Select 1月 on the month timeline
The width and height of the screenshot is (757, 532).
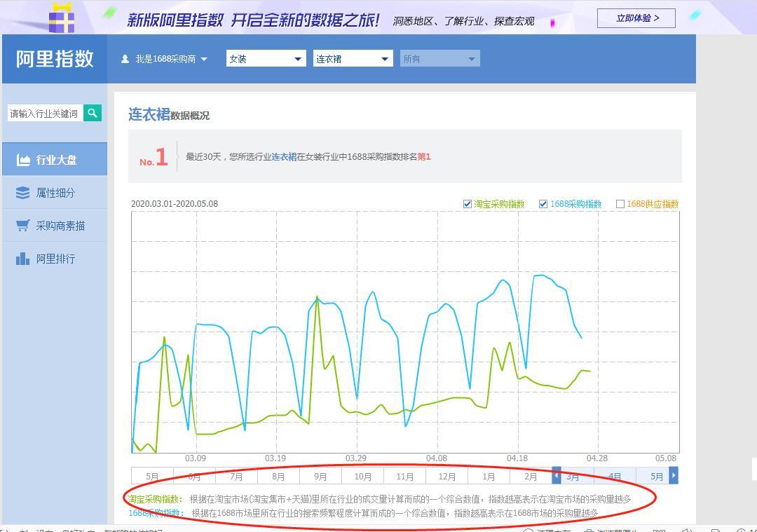[489, 477]
